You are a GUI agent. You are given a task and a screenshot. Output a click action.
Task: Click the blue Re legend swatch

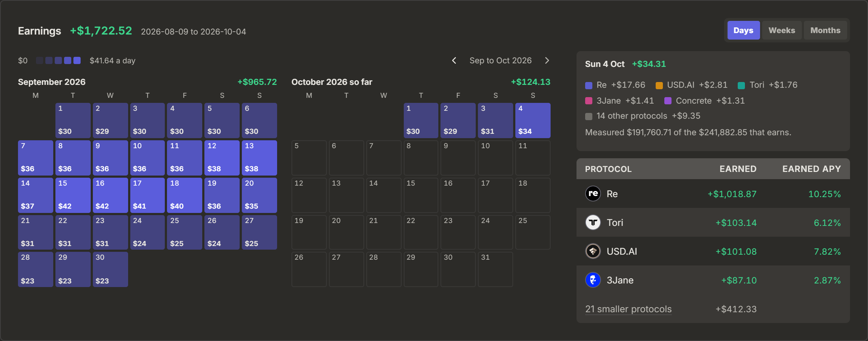click(x=589, y=85)
